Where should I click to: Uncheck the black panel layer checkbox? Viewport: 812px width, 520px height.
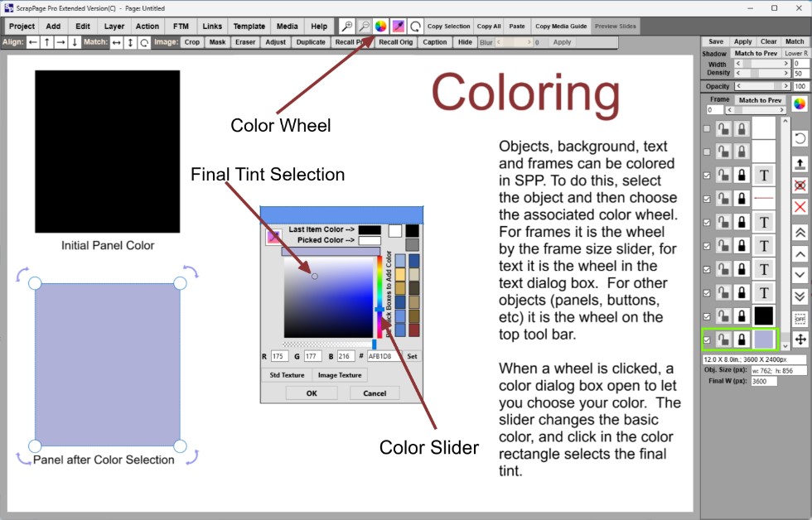(707, 315)
